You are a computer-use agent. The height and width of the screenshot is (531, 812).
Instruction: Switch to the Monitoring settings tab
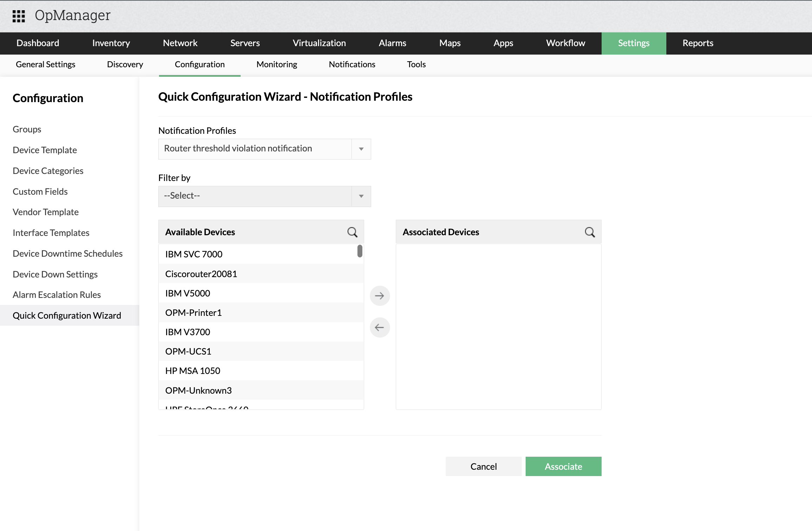[277, 64]
